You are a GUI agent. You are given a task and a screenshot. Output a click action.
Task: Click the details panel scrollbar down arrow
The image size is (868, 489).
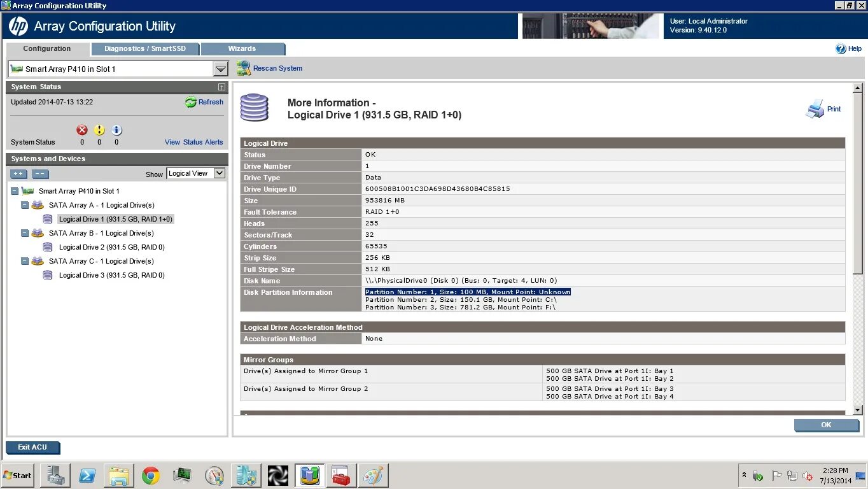pos(857,409)
